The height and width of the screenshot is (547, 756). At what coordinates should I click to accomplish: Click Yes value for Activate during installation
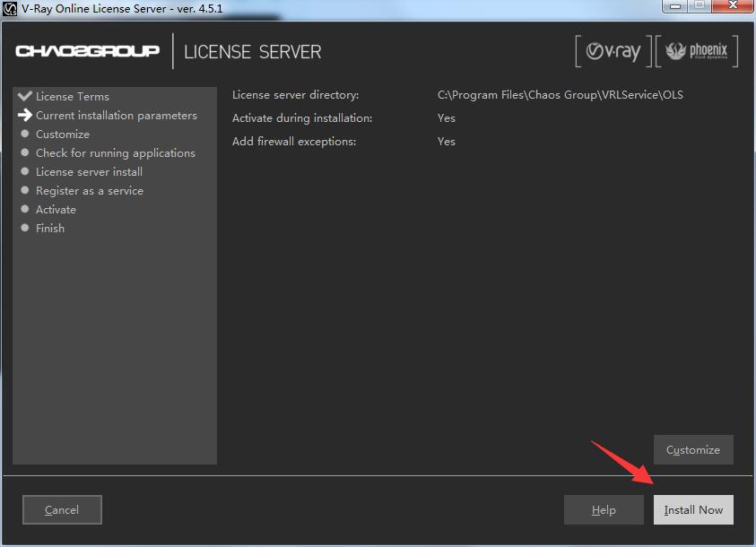pos(447,118)
